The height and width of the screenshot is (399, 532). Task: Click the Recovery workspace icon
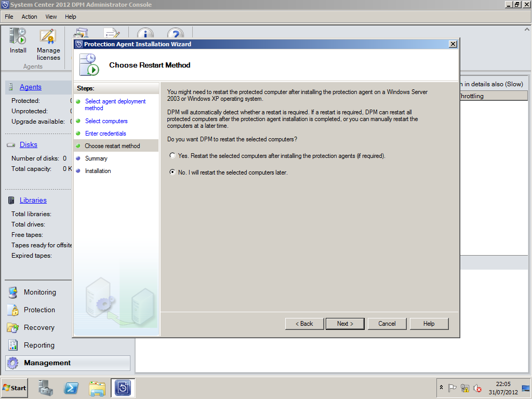point(13,327)
